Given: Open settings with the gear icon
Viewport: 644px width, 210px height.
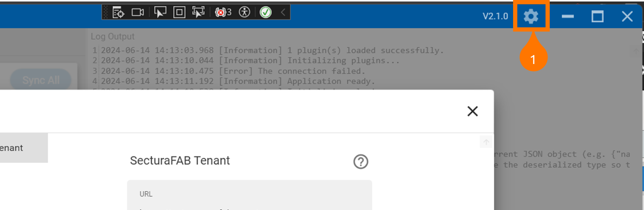Looking at the screenshot, I should click(531, 16).
